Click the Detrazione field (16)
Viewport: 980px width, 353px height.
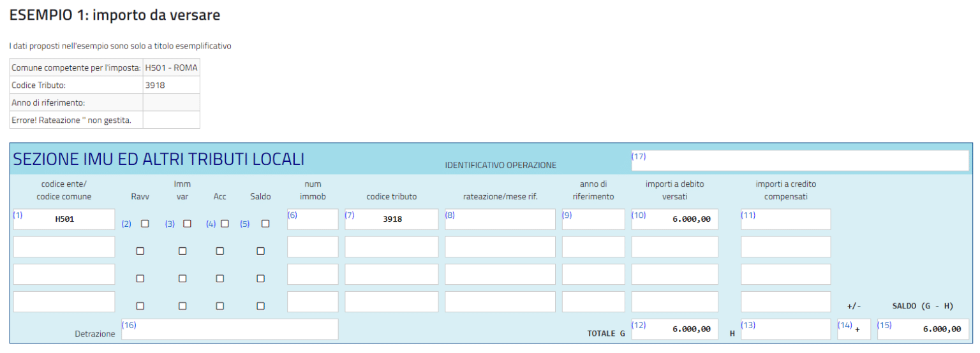[x=230, y=329]
